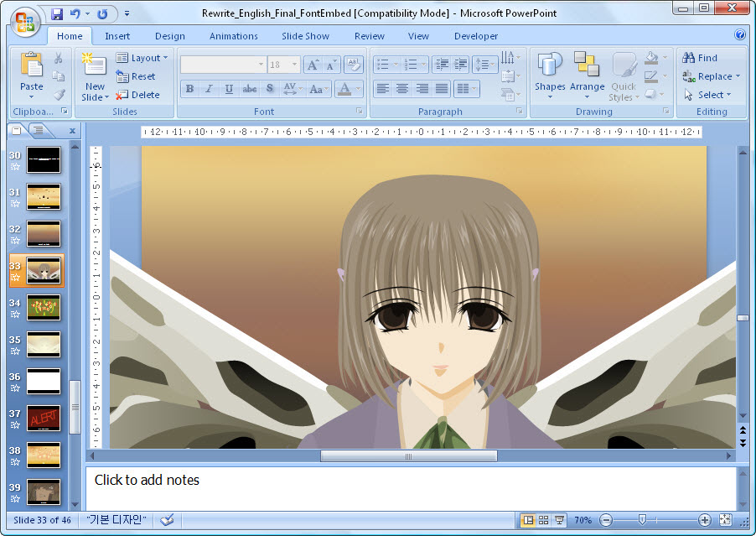
Task: Apply numbered list formatting
Action: 411,64
